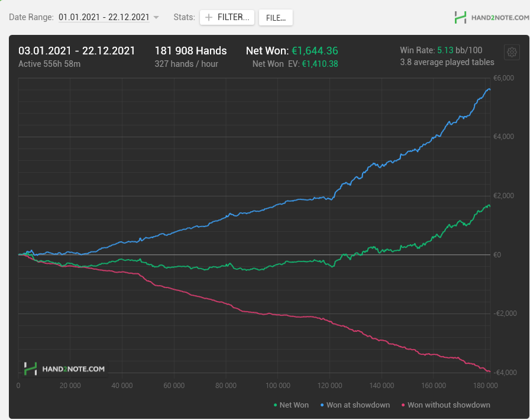
Task: Click the -€2,000 y-axis label
Action: 505,314
